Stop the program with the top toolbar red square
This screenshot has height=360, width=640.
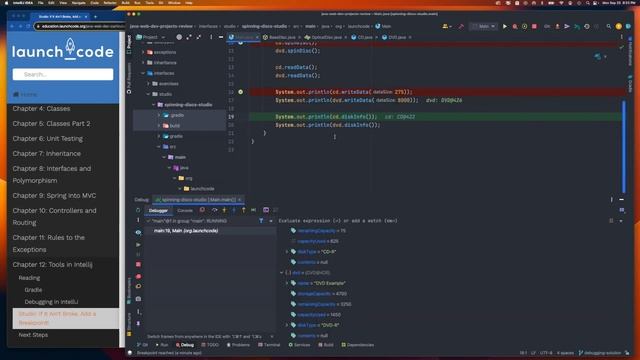point(534,26)
